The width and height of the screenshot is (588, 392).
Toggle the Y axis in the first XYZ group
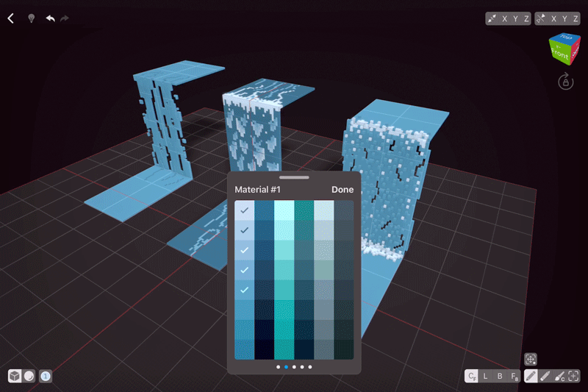516,19
